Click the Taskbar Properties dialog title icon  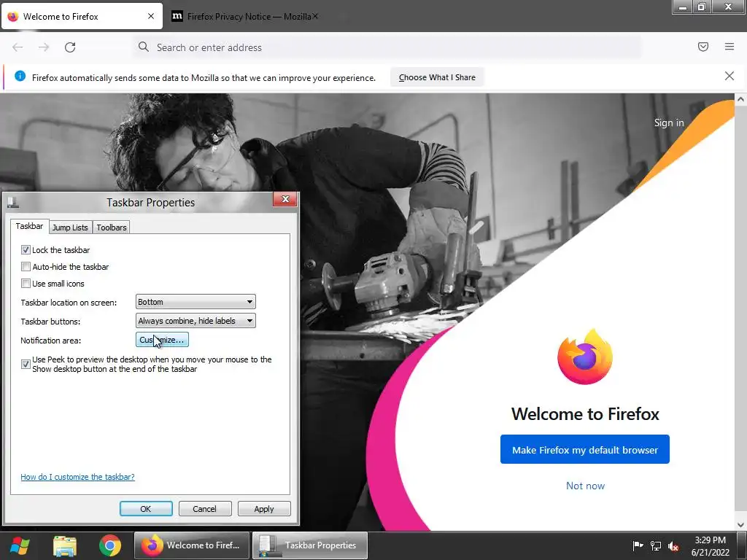click(13, 203)
